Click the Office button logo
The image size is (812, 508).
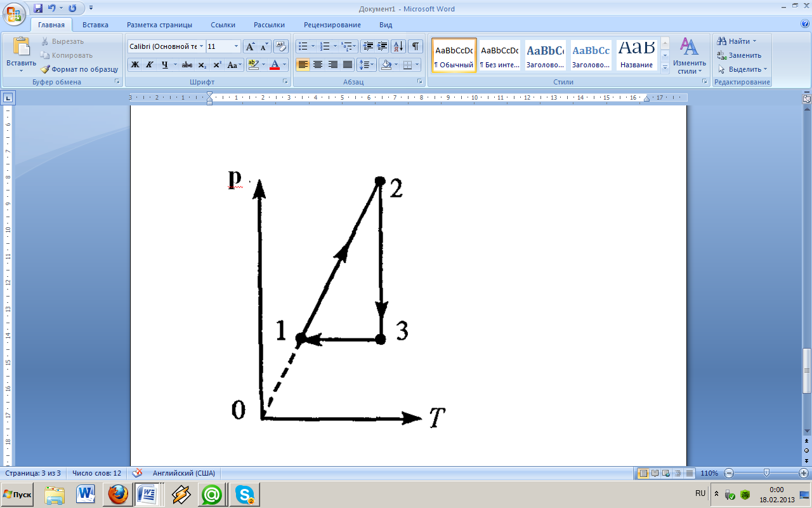[x=15, y=13]
